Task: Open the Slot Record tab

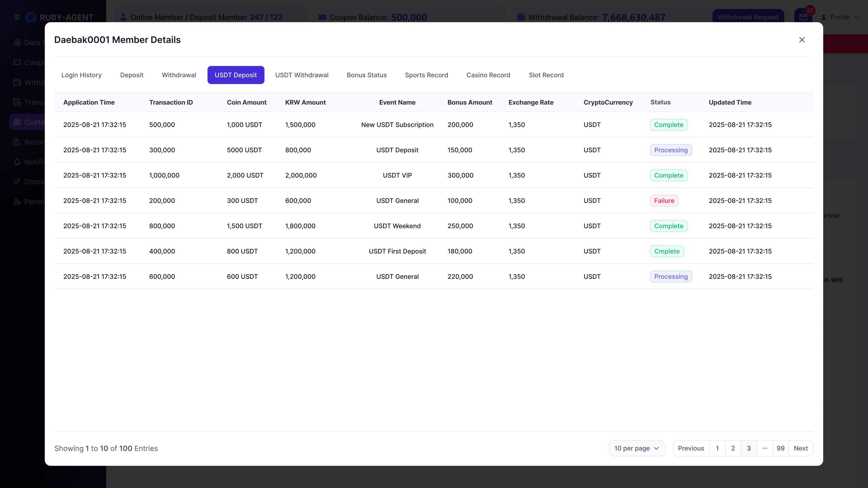Action: pyautogui.click(x=546, y=75)
